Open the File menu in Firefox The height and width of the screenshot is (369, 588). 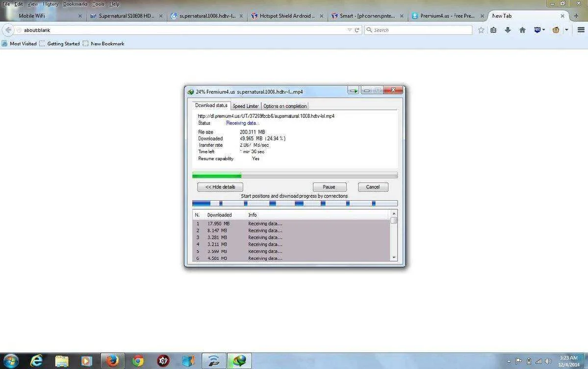[6, 4]
